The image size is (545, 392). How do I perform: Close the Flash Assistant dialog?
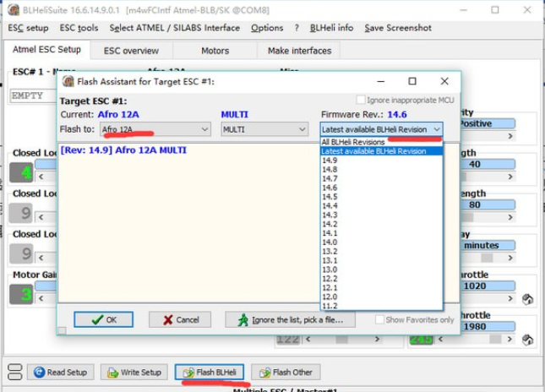pyautogui.click(x=444, y=81)
